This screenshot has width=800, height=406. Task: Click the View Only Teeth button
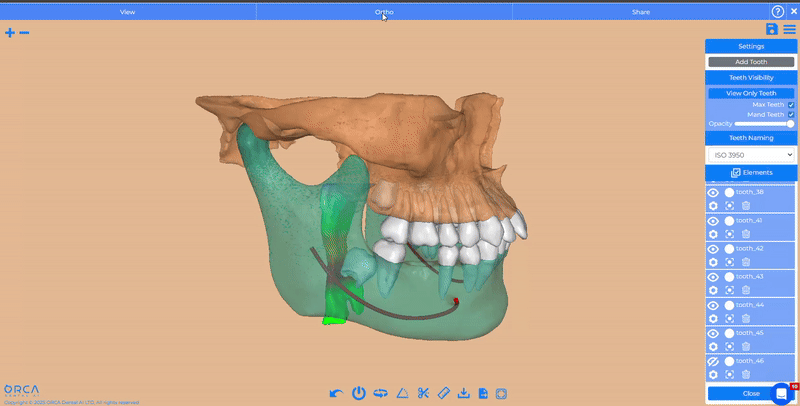751,93
